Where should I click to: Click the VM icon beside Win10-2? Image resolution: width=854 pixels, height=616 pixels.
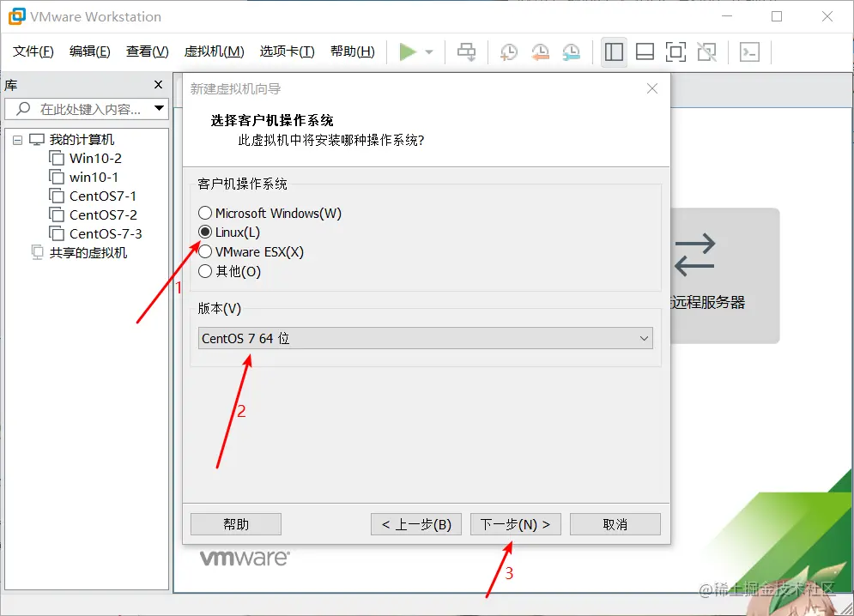click(x=56, y=158)
